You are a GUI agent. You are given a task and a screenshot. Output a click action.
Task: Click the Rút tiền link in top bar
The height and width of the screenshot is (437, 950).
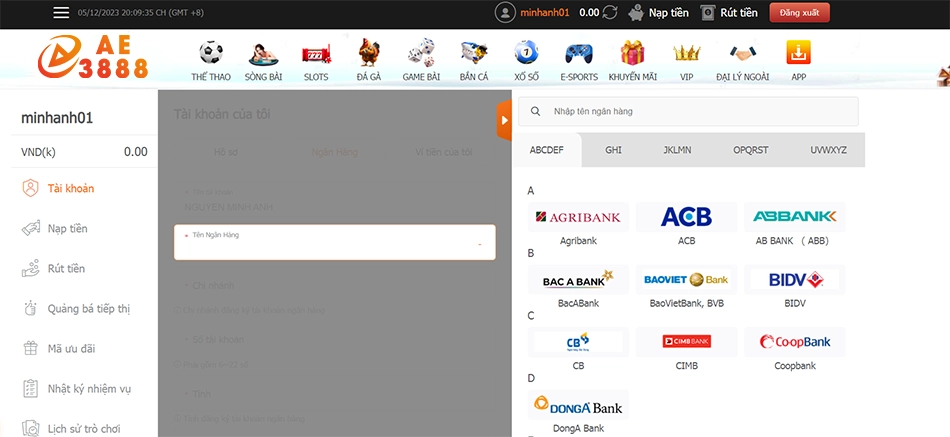739,13
